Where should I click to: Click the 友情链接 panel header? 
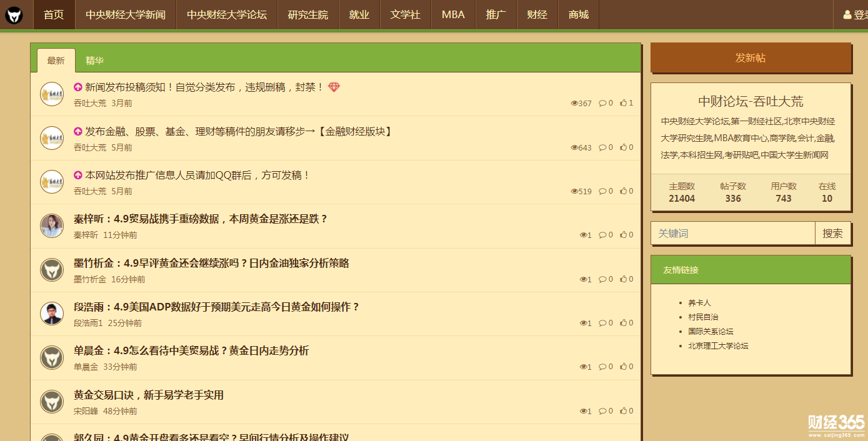(x=751, y=270)
